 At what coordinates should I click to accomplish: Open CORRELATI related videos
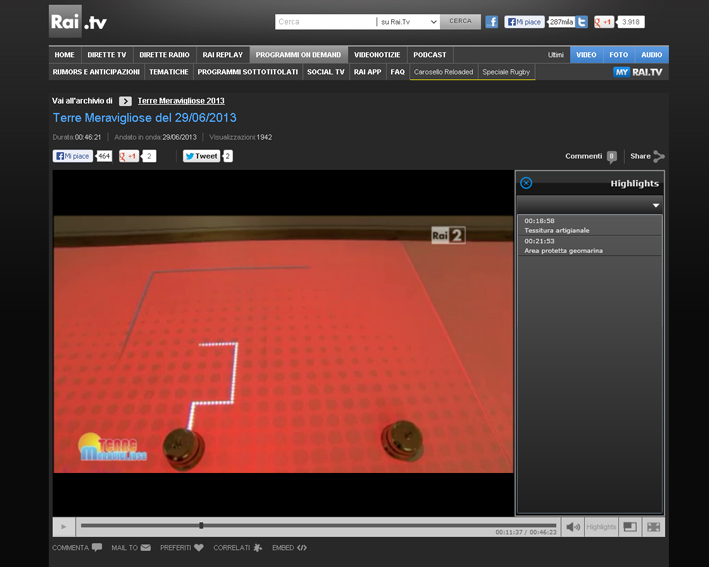238,548
